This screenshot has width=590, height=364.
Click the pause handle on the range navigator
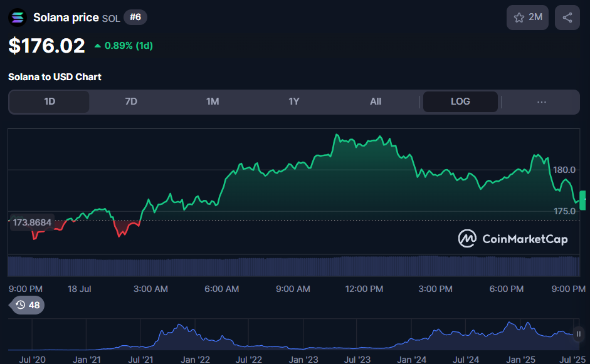coord(579,334)
